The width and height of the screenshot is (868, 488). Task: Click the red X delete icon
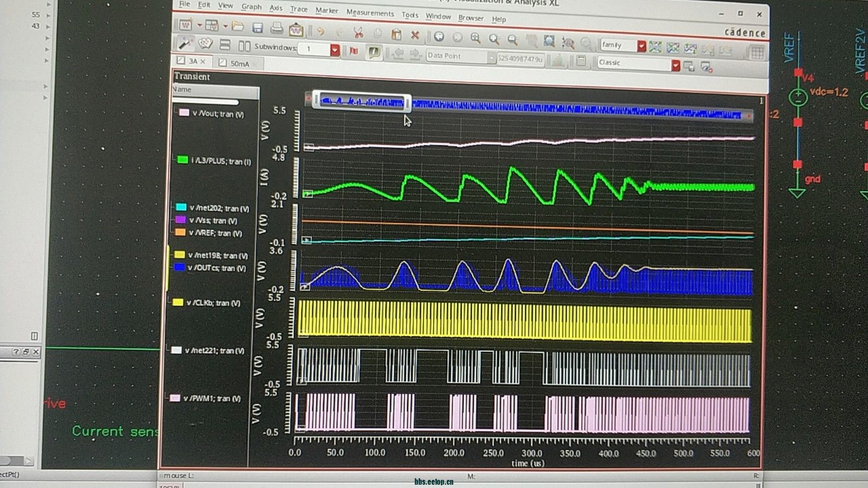(415, 35)
